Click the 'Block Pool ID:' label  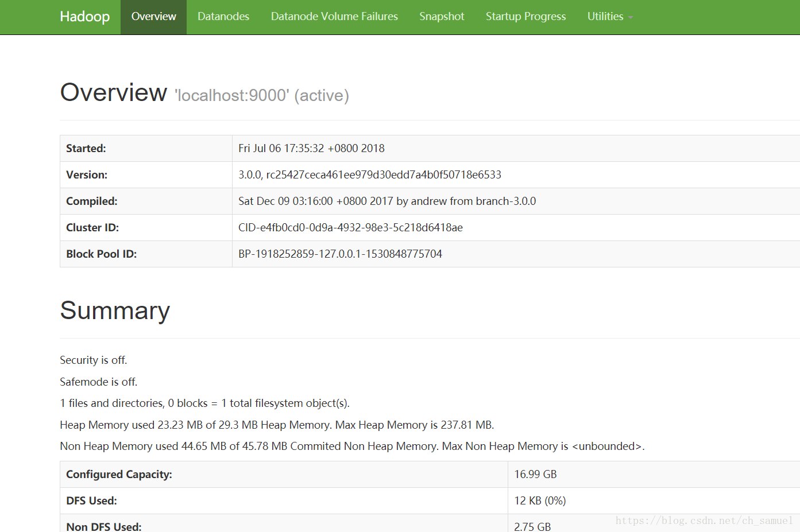pyautogui.click(x=101, y=254)
